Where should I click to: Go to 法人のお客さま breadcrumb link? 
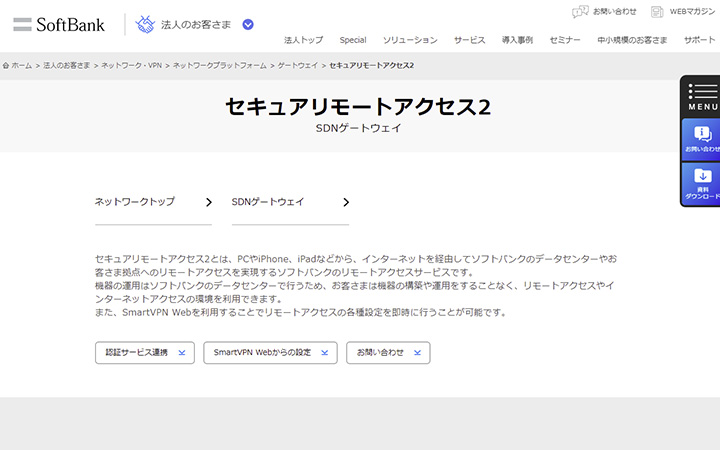point(67,66)
